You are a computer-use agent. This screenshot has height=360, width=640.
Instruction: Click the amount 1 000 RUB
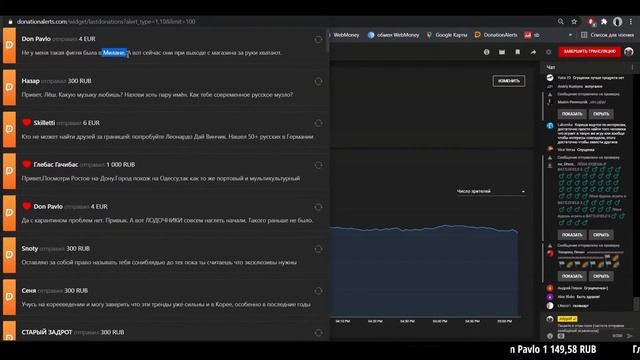[120, 164]
